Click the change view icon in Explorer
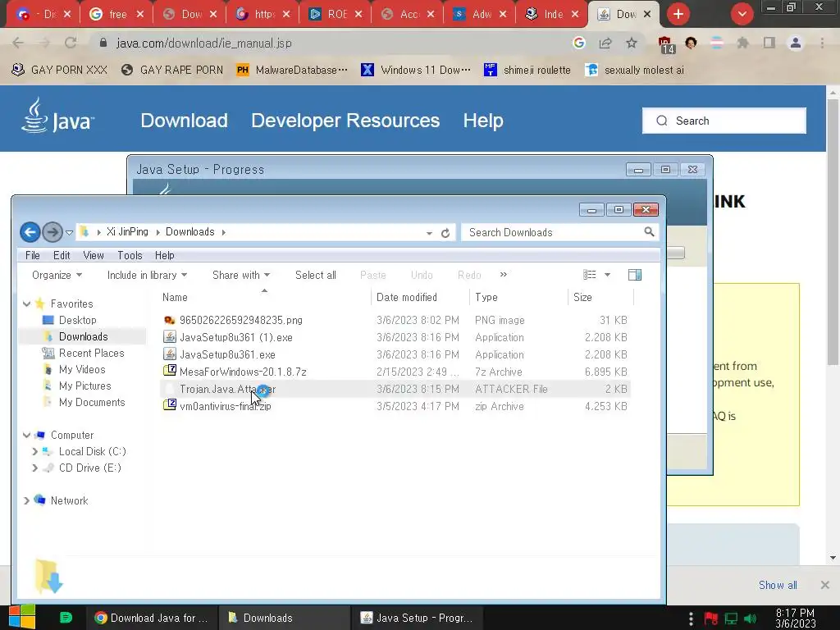This screenshot has height=630, width=840. 589,275
